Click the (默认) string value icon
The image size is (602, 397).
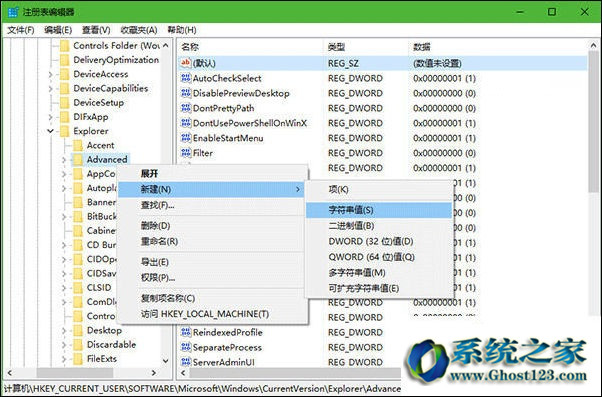point(186,63)
